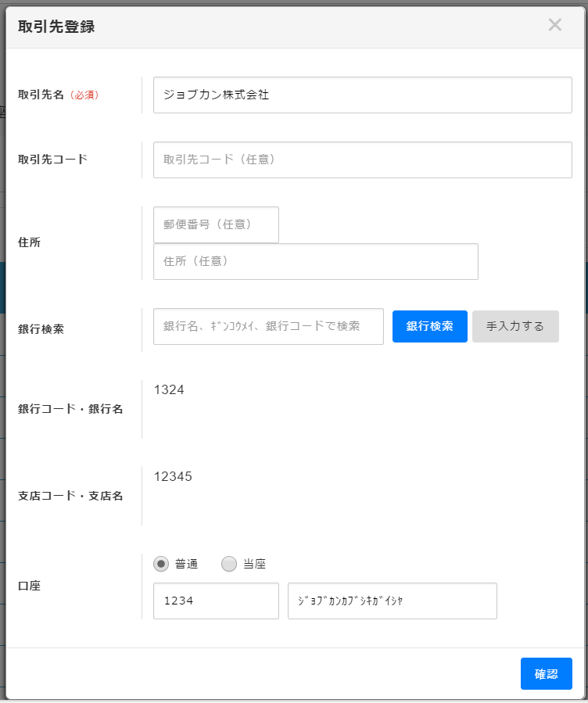Screen dimensions: 588x703
Task: Select the 住所（任意） address input field
Action: pyautogui.click(x=315, y=261)
